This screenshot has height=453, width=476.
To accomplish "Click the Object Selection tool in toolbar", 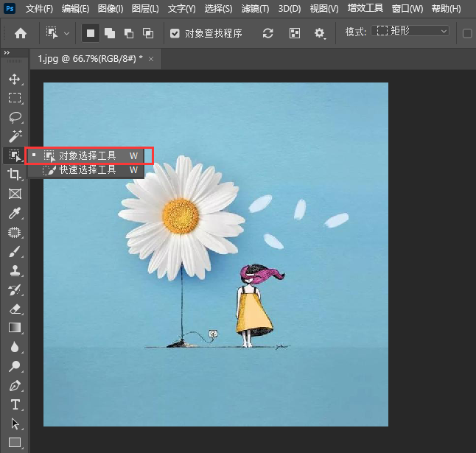I will coord(15,155).
